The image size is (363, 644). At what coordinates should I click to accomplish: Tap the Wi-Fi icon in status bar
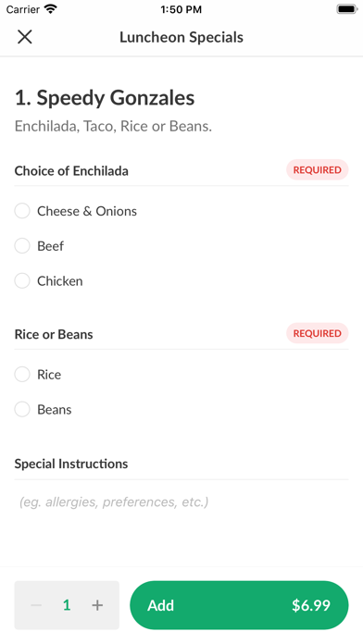click(51, 9)
